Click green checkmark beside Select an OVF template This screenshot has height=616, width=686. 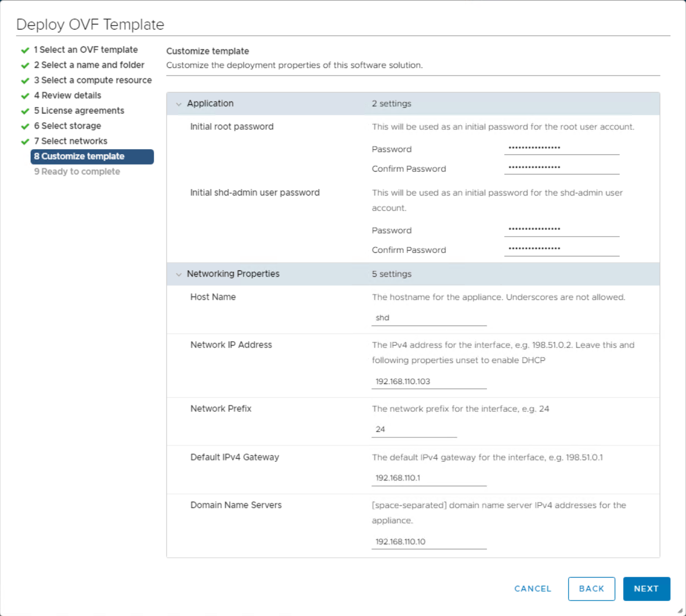point(25,50)
